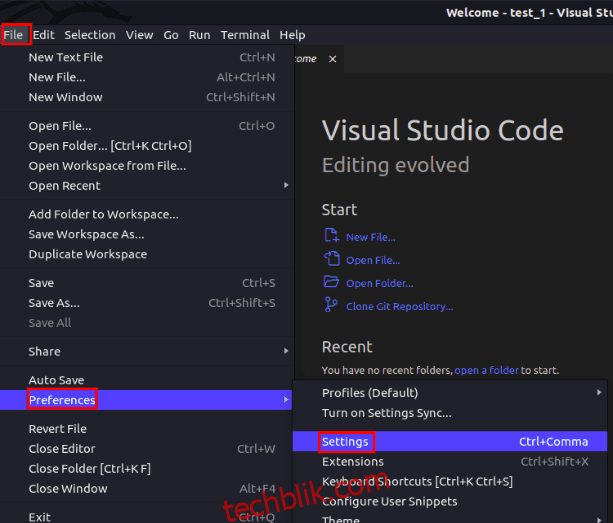Expand the Preferences submenu arrow
The image size is (613, 523).
(286, 399)
